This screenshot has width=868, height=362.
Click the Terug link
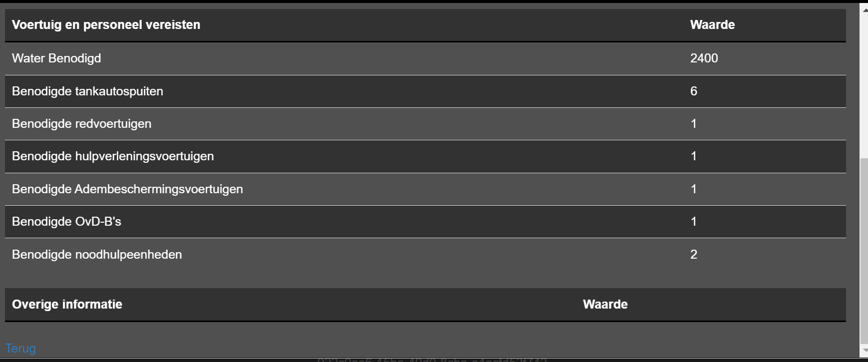click(x=20, y=348)
